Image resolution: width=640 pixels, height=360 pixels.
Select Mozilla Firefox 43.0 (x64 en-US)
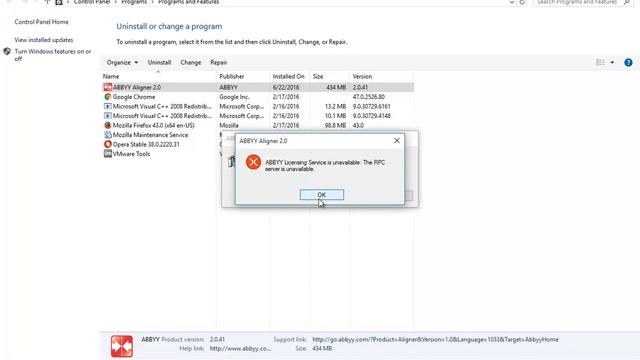tap(258, 125)
